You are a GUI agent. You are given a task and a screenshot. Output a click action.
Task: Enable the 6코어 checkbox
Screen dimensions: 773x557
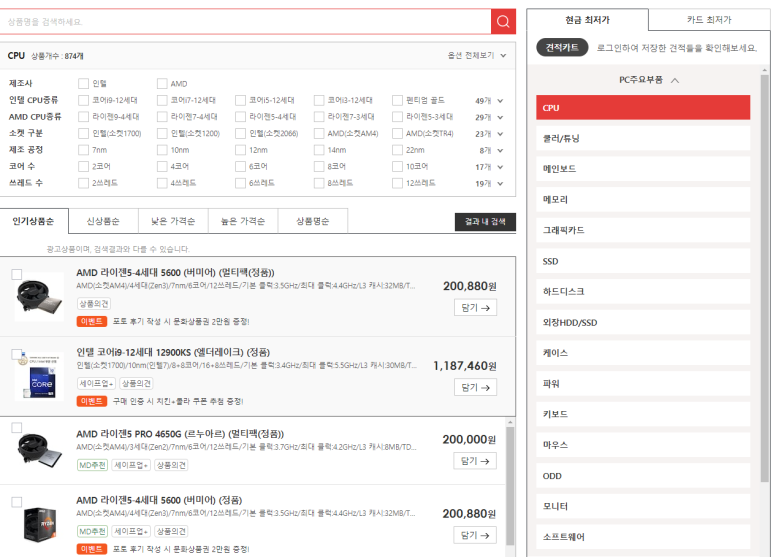click(240, 166)
